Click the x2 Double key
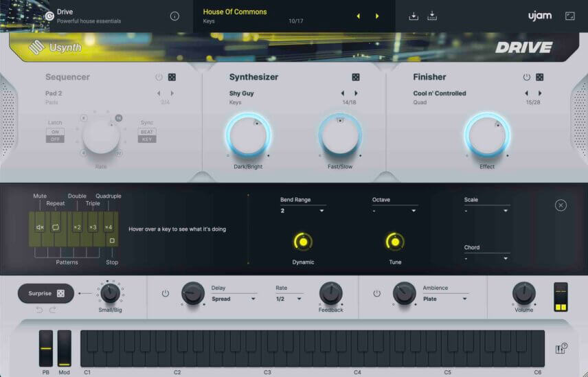 (77, 227)
